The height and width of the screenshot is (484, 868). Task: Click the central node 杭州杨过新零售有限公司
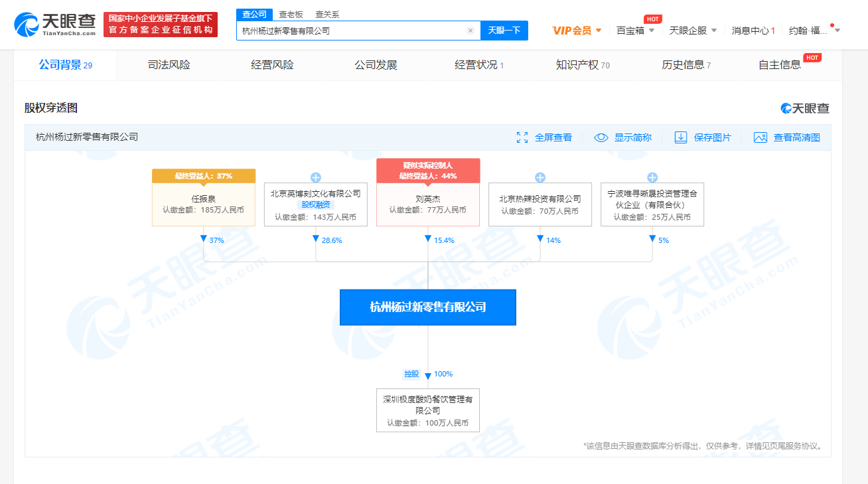tap(428, 307)
